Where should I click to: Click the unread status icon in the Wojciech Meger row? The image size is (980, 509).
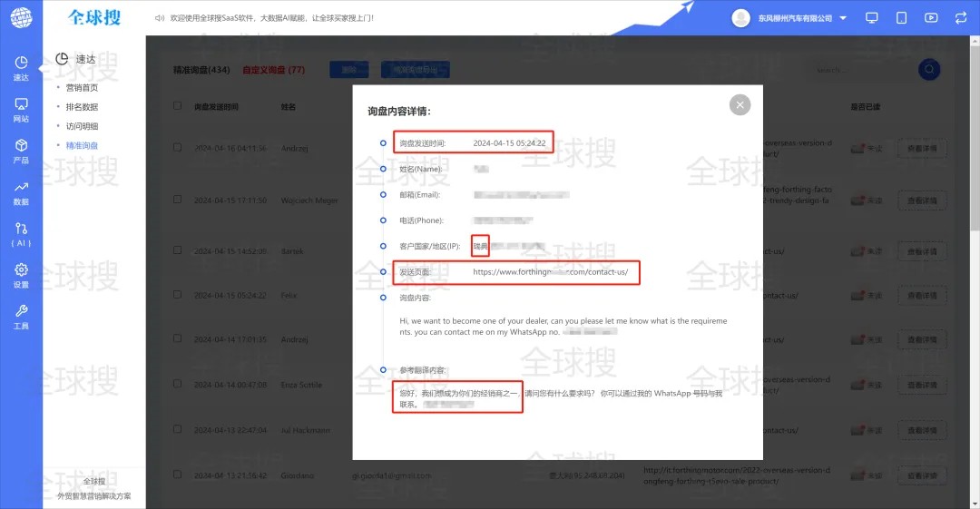coord(857,201)
